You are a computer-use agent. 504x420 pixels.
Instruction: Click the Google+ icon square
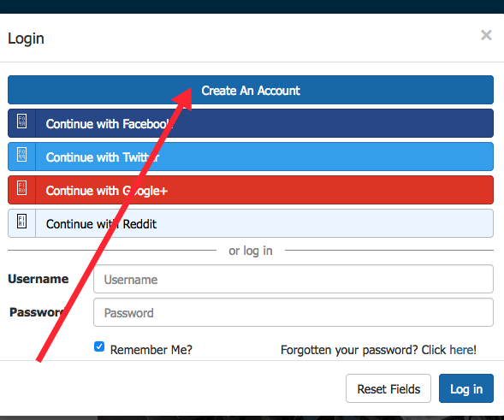(x=22, y=188)
